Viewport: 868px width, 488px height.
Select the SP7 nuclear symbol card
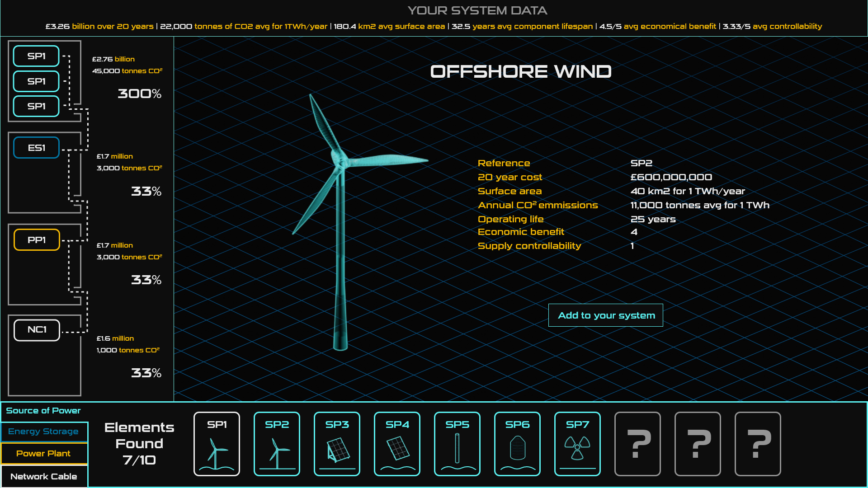[577, 444]
